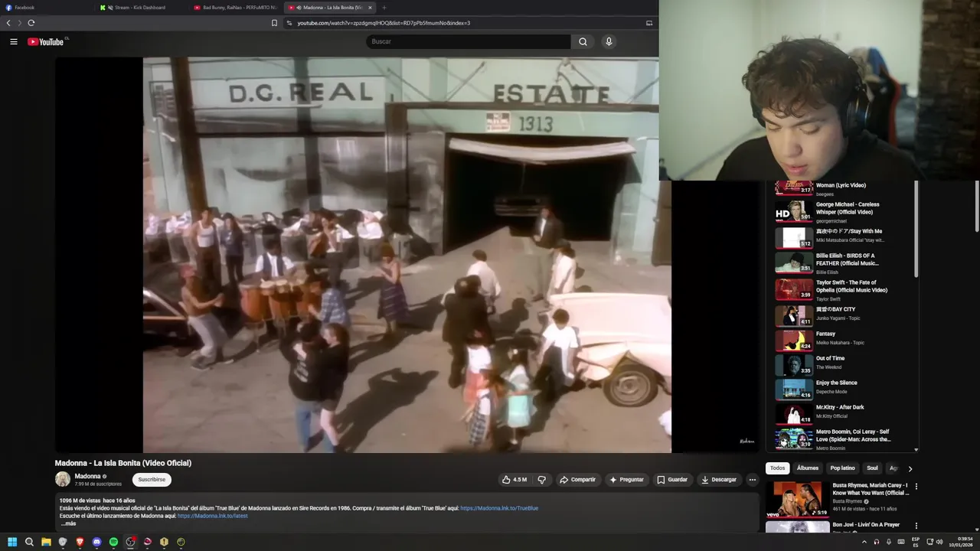980x551 pixels.
Task: Click the microphone tray icon
Action: tap(889, 542)
